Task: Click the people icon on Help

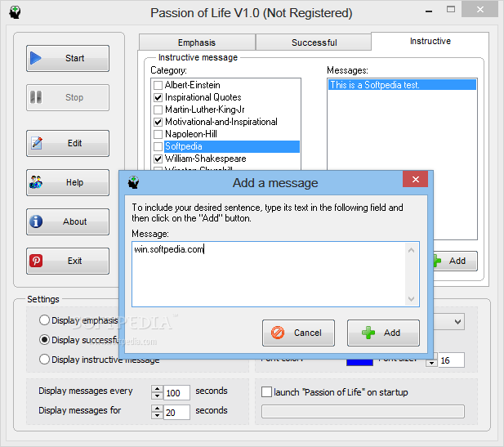Action: coord(36,182)
